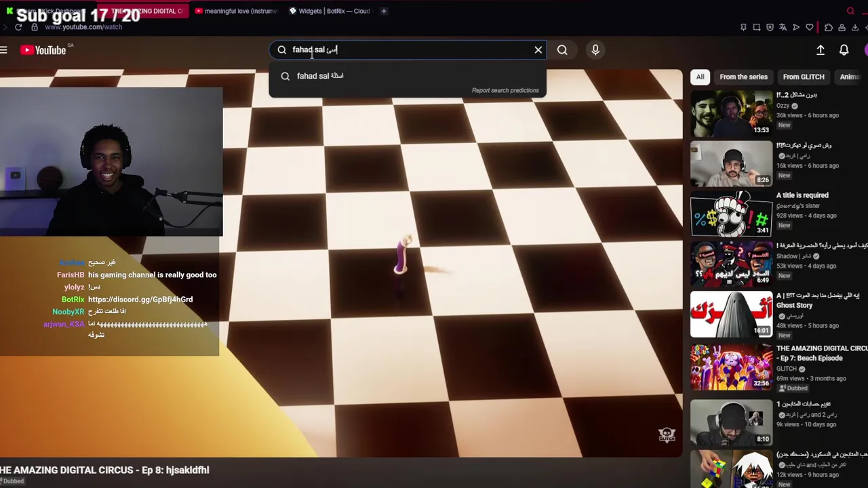This screenshot has width=868, height=488.
Task: Open the ad blocker shield icon
Action: 770,27
